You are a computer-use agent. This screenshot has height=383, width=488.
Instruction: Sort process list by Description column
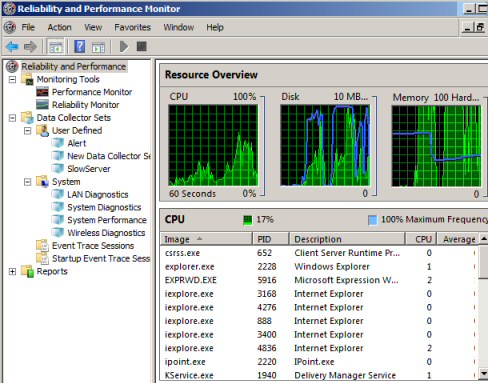click(x=347, y=239)
